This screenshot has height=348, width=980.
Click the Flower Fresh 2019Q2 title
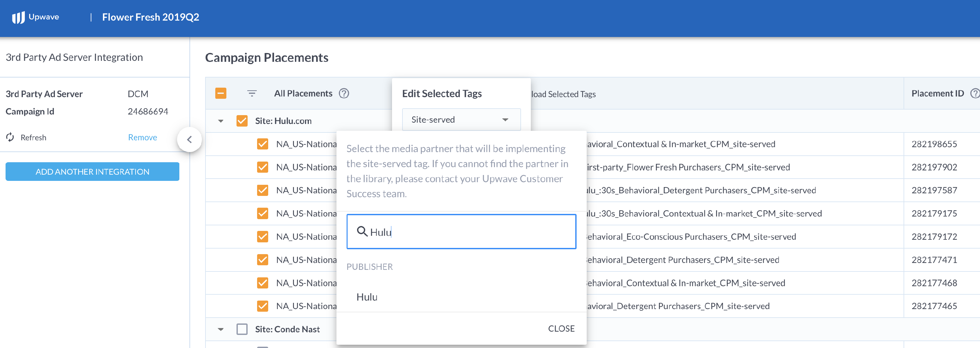[x=151, y=17]
